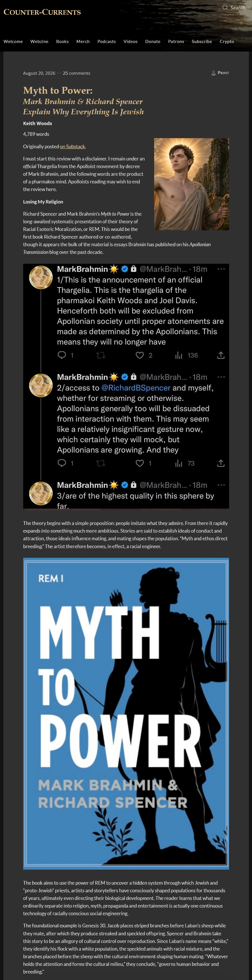
Task: Click the search magnifier icon
Action: tap(225, 8)
